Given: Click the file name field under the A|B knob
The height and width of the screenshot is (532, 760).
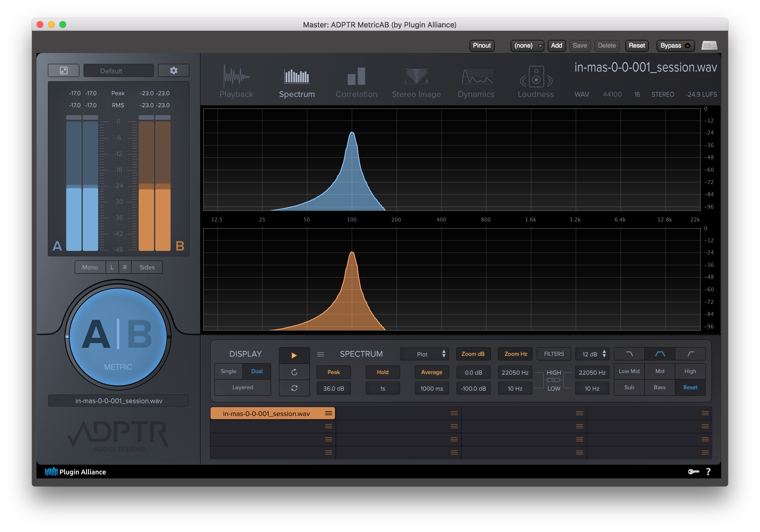Looking at the screenshot, I should coord(118,401).
